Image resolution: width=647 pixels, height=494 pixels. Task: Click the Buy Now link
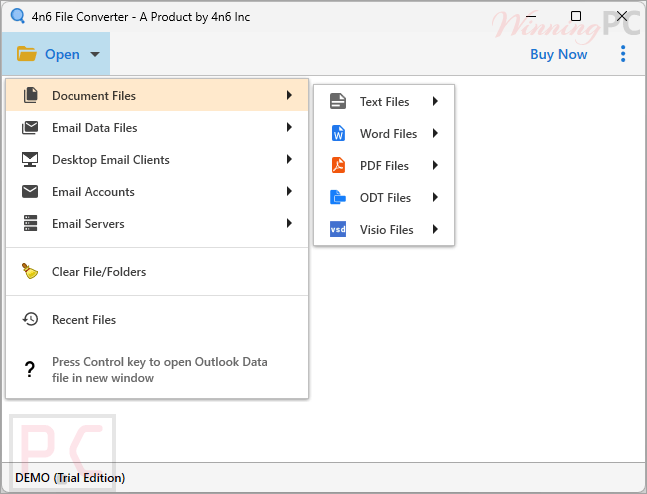point(558,54)
